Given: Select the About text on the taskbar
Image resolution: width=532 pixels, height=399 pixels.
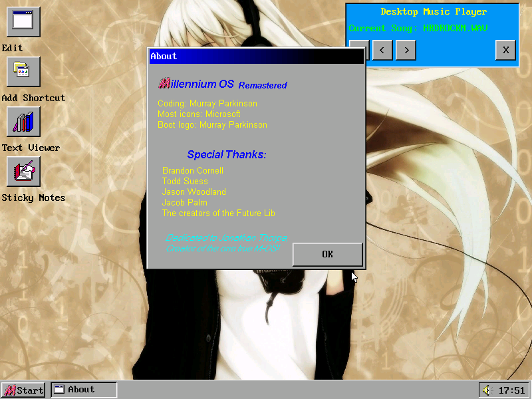Looking at the screenshot, I should coord(81,390).
